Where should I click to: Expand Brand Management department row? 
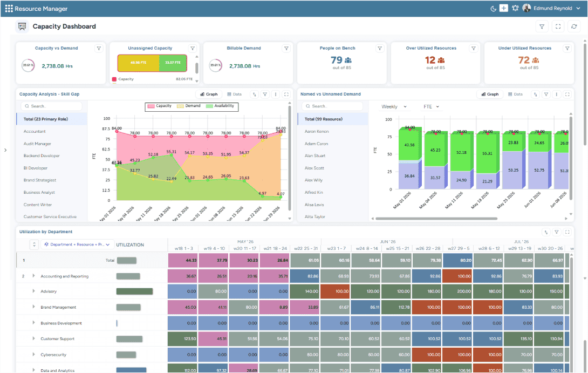point(34,307)
